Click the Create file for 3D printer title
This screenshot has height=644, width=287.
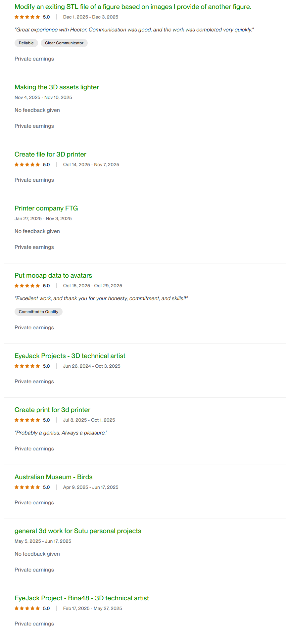pyautogui.click(x=50, y=155)
